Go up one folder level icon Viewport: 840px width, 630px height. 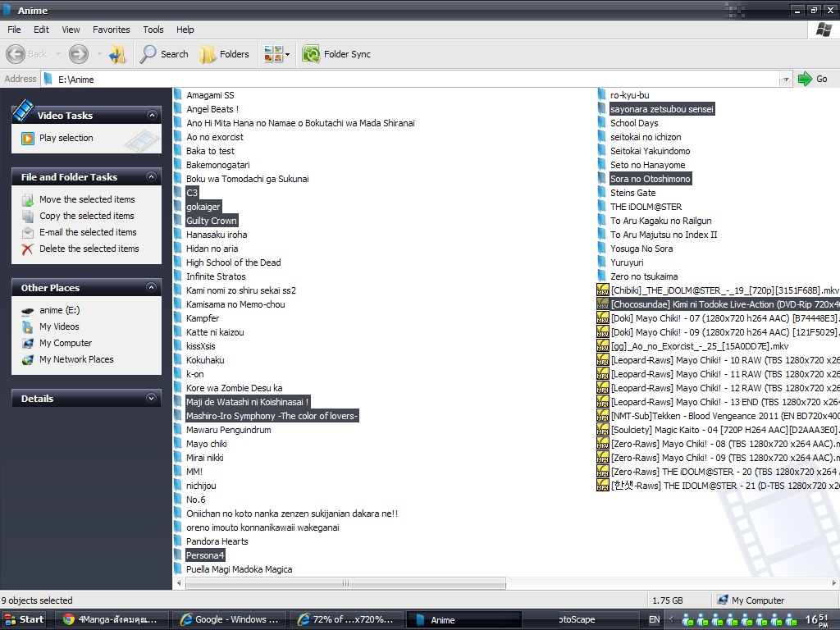117,54
